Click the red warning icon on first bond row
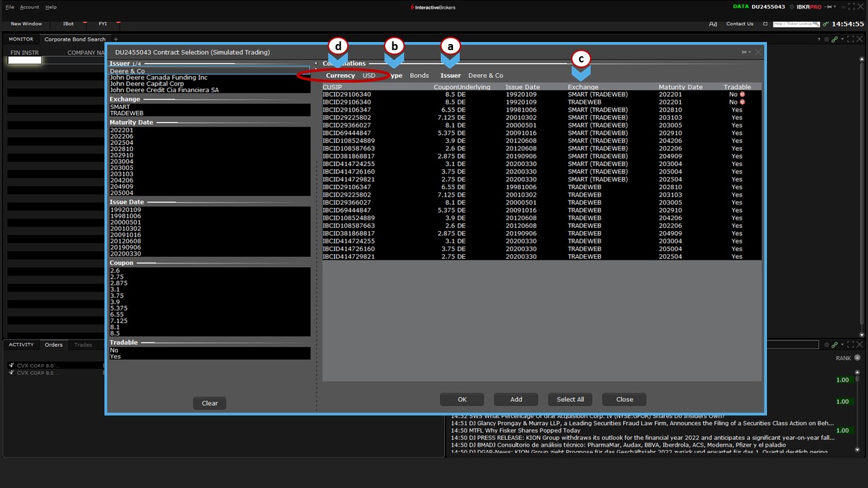The height and width of the screenshot is (488, 868). (x=743, y=94)
